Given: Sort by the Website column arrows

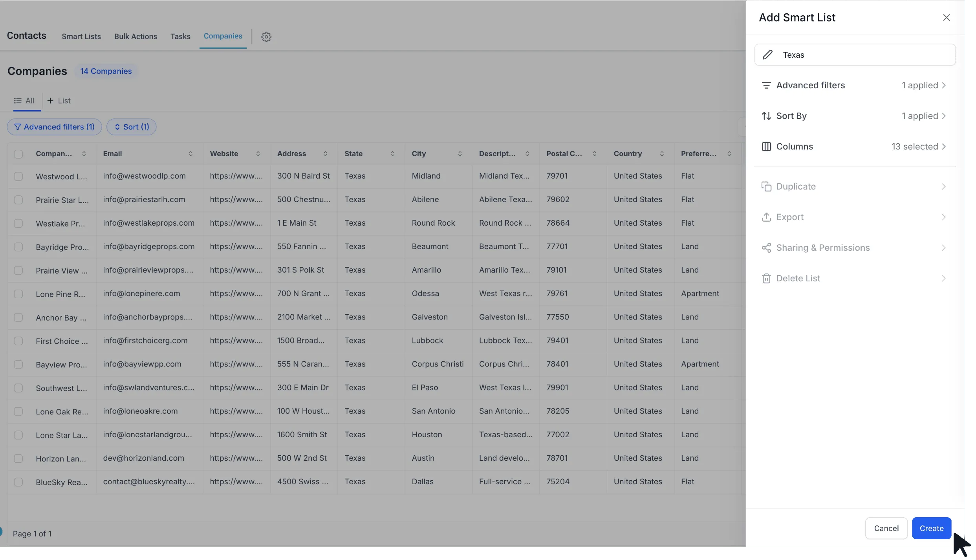Looking at the screenshot, I should pos(258,154).
